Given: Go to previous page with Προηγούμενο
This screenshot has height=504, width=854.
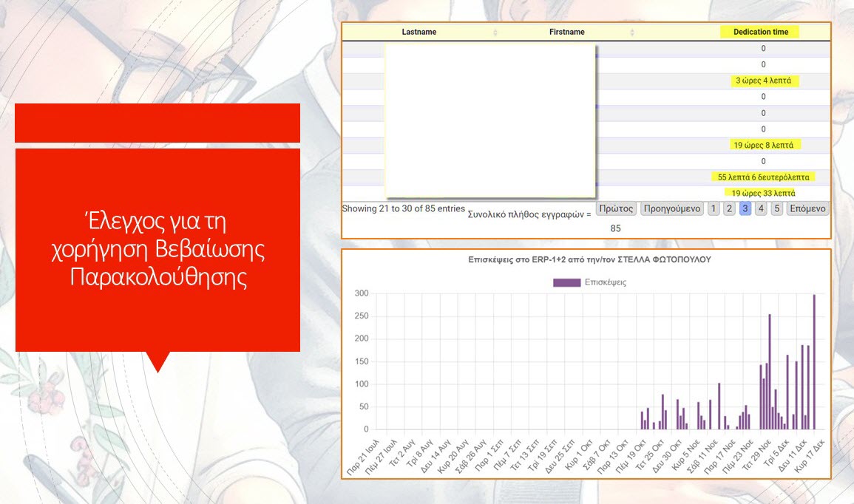Looking at the screenshot, I should point(672,208).
